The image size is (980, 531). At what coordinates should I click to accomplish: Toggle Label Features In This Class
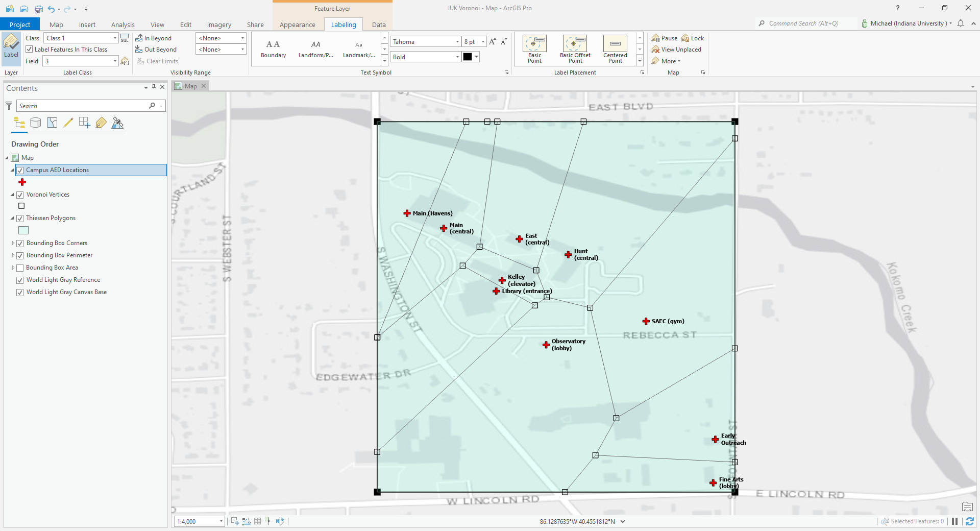pos(29,49)
